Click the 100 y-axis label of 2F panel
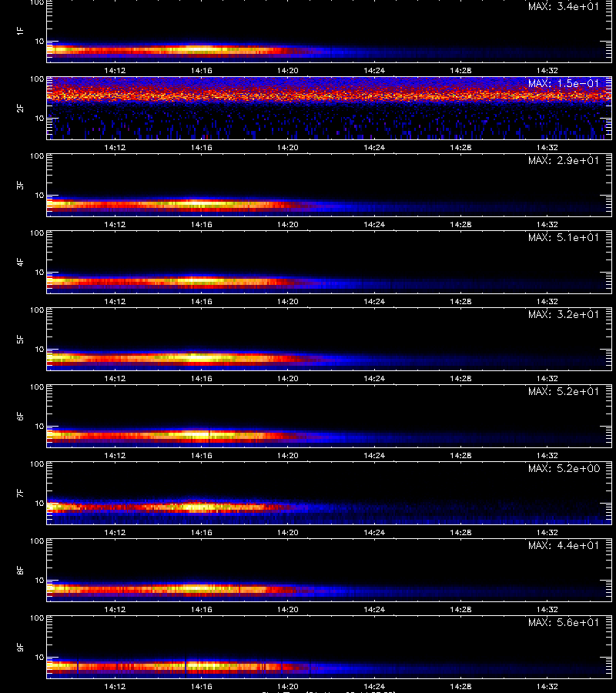616x693 pixels. click(x=37, y=79)
